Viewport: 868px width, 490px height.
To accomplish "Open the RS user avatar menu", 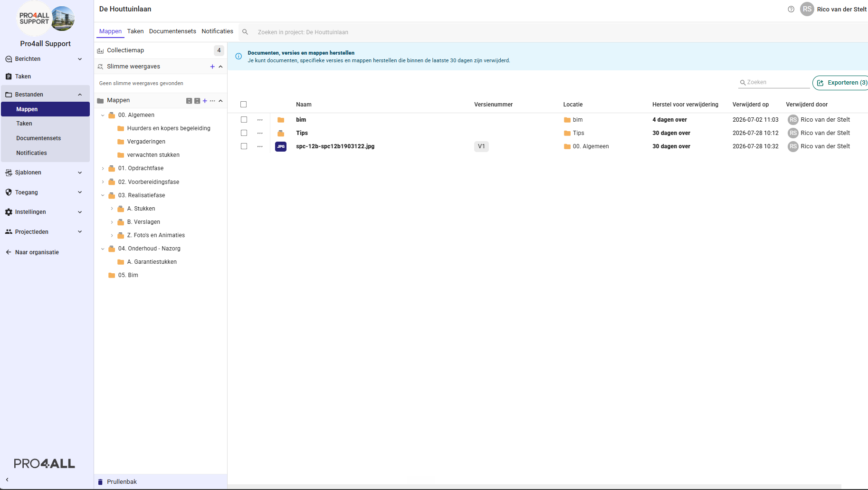I will tap(807, 9).
